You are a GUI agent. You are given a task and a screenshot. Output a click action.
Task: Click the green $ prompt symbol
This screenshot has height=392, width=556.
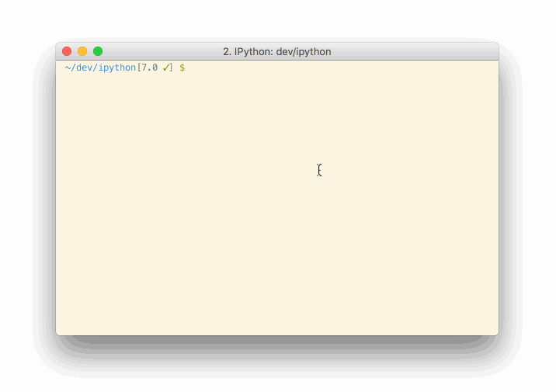[x=182, y=68]
